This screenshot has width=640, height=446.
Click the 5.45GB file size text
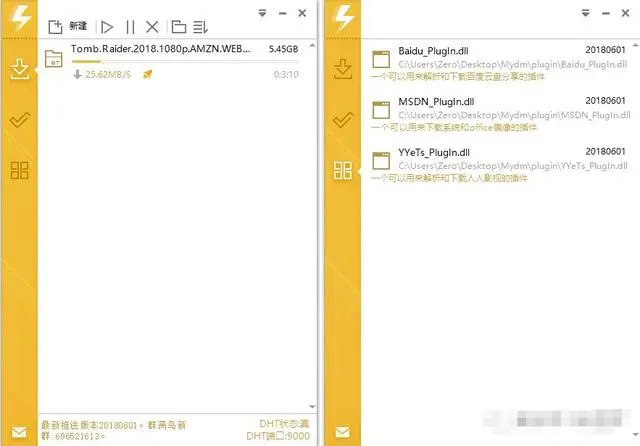click(x=283, y=49)
